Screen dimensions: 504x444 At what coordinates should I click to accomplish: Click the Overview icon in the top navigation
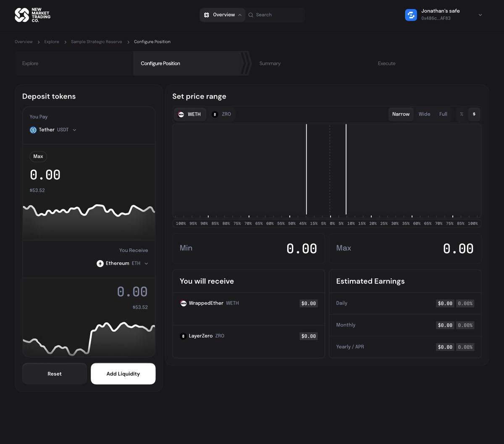tap(207, 15)
